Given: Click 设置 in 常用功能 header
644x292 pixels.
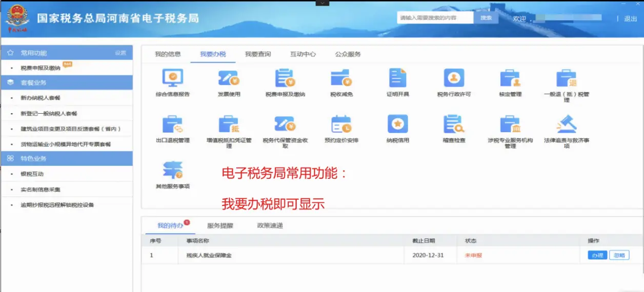Looking at the screenshot, I should pos(120,53).
